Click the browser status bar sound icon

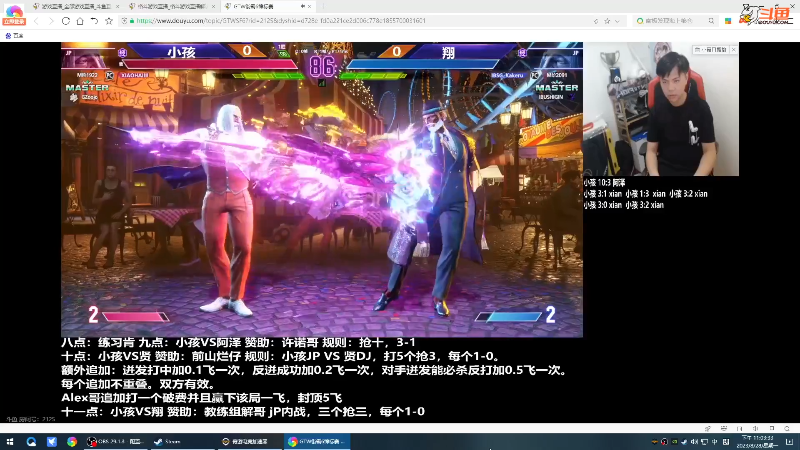click(x=756, y=429)
